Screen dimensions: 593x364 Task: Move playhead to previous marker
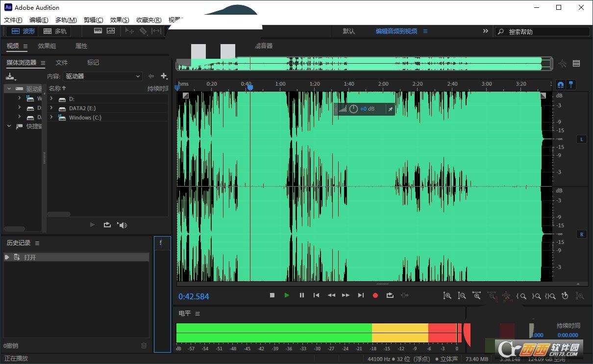point(316,295)
